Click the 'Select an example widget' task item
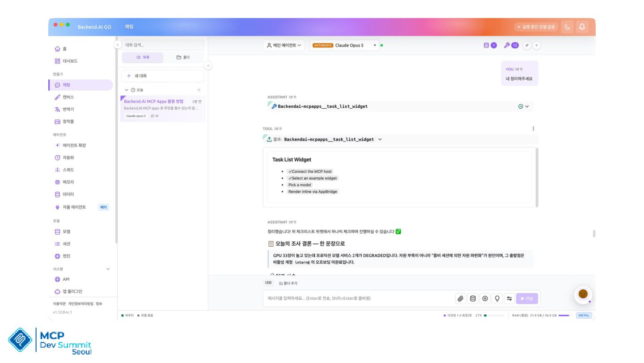 313,178
